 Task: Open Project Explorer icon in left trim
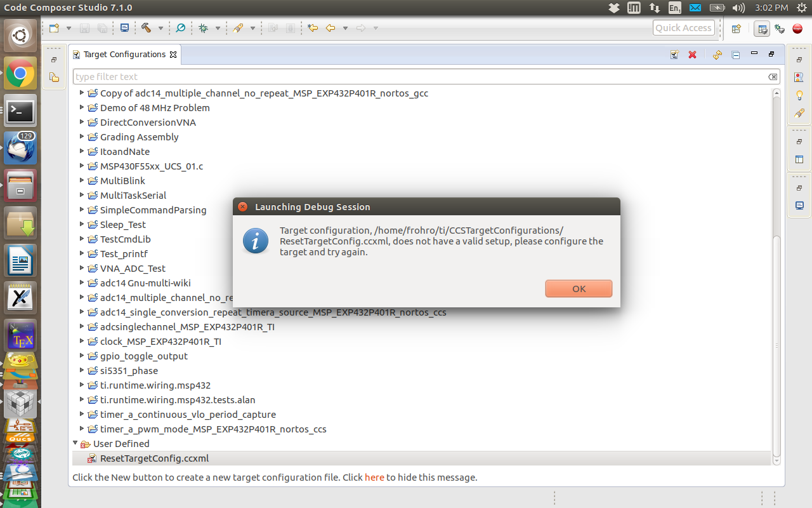[54, 77]
